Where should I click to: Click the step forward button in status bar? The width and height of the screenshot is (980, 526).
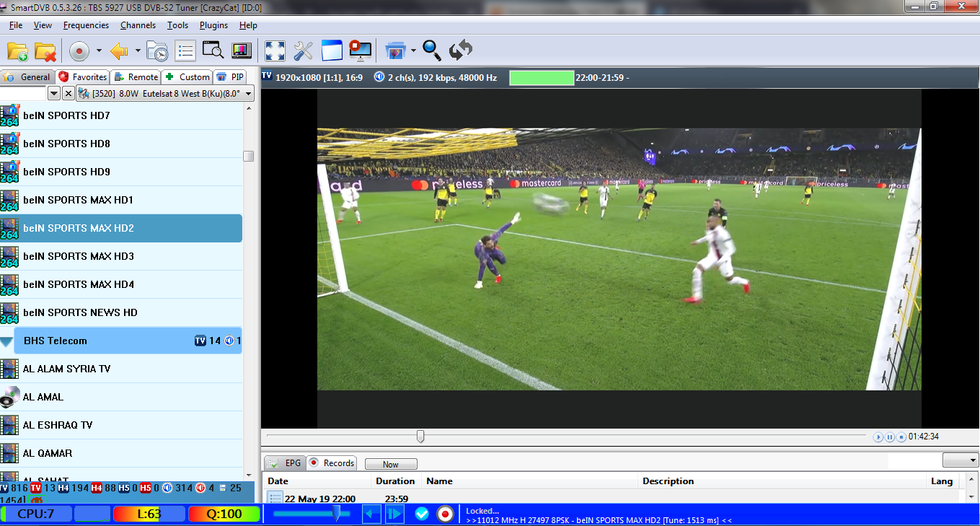[x=394, y=514]
